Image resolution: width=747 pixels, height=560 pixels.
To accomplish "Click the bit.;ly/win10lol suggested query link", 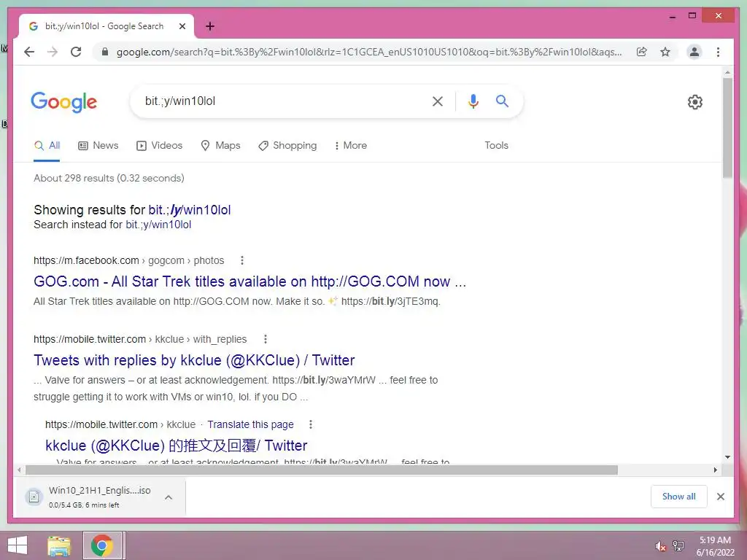I will [x=190, y=210].
